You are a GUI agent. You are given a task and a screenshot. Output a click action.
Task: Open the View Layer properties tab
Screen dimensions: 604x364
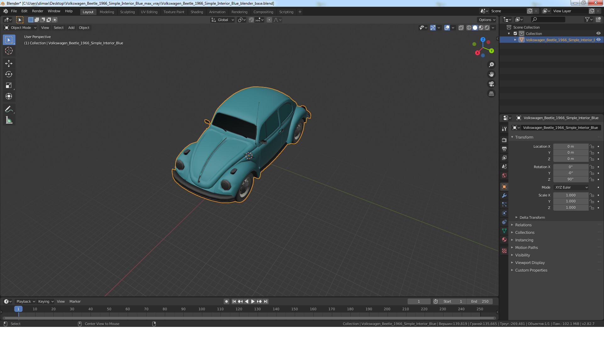[x=504, y=158]
